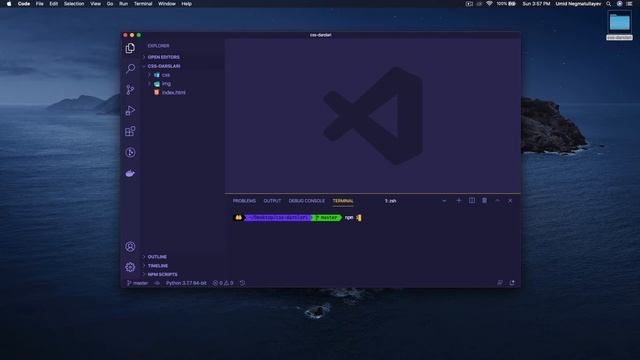Screen dimensions: 640x360
Task: Open the Extensions view
Action: click(x=130, y=131)
